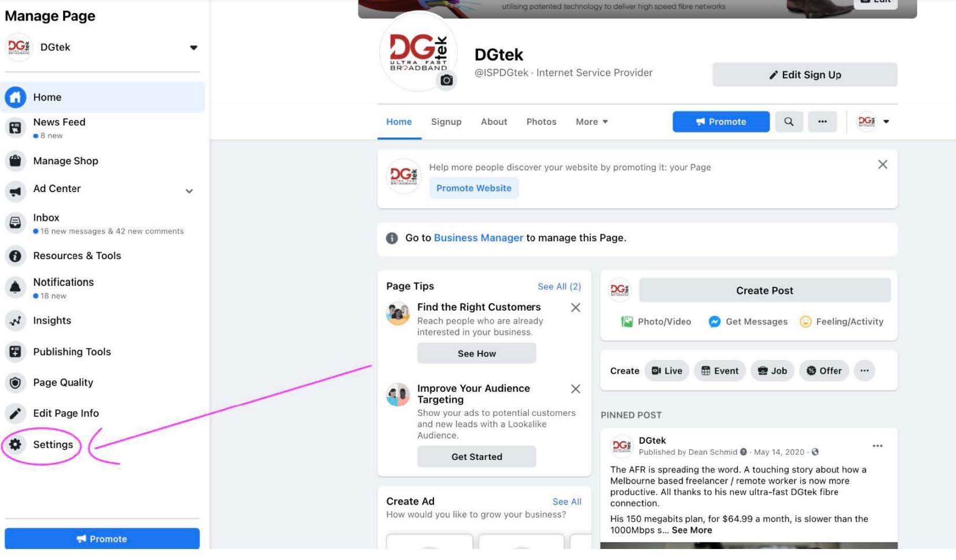
Task: Click the Inbox tray icon
Action: point(16,223)
